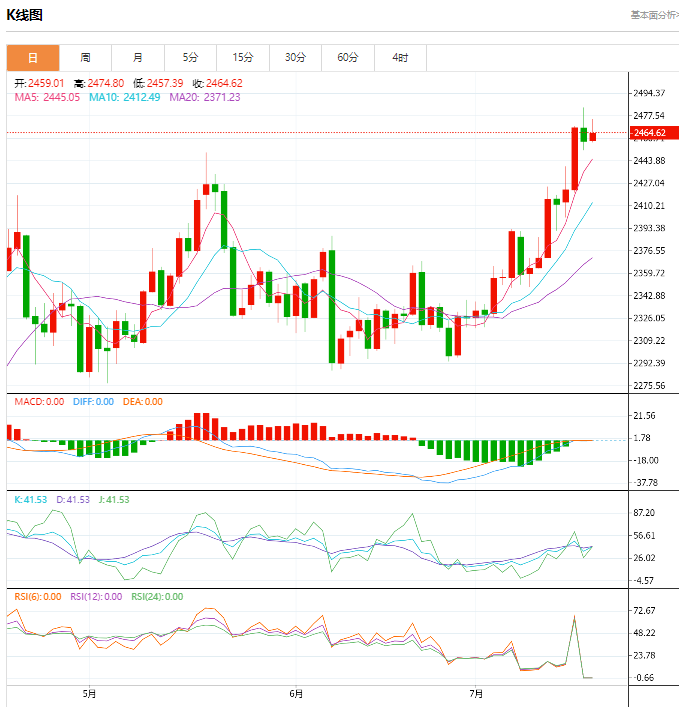679x707 pixels.
Task: Click the 开: 2459.01 open value
Action: click(39, 83)
